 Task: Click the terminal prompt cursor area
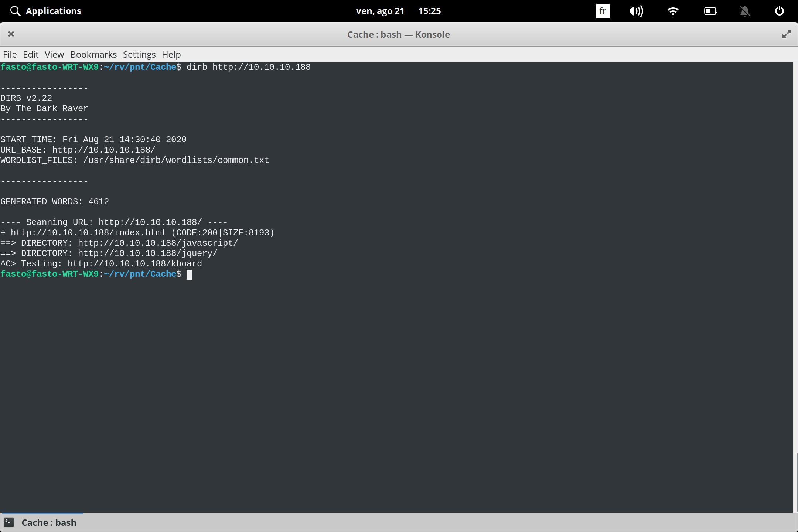tap(190, 274)
